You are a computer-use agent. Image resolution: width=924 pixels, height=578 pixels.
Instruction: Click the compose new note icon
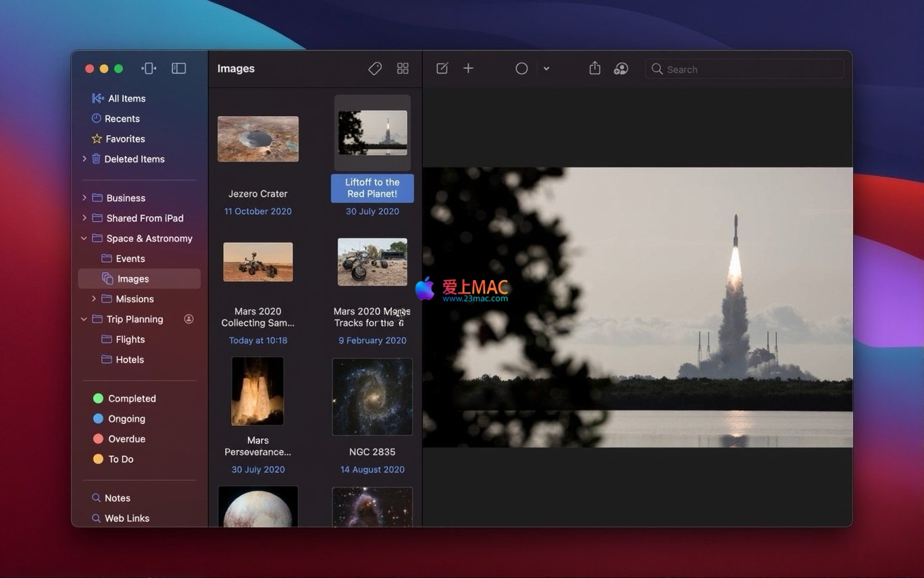[x=442, y=69]
